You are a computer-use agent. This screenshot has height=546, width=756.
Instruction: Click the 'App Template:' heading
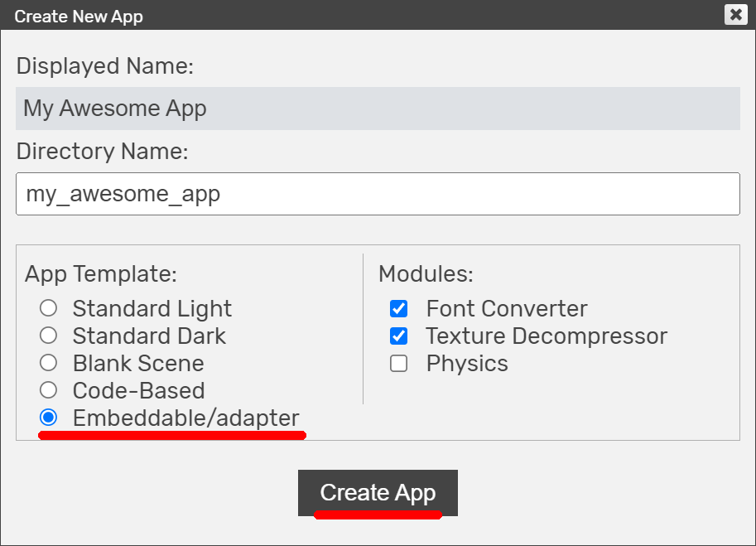[x=101, y=274]
